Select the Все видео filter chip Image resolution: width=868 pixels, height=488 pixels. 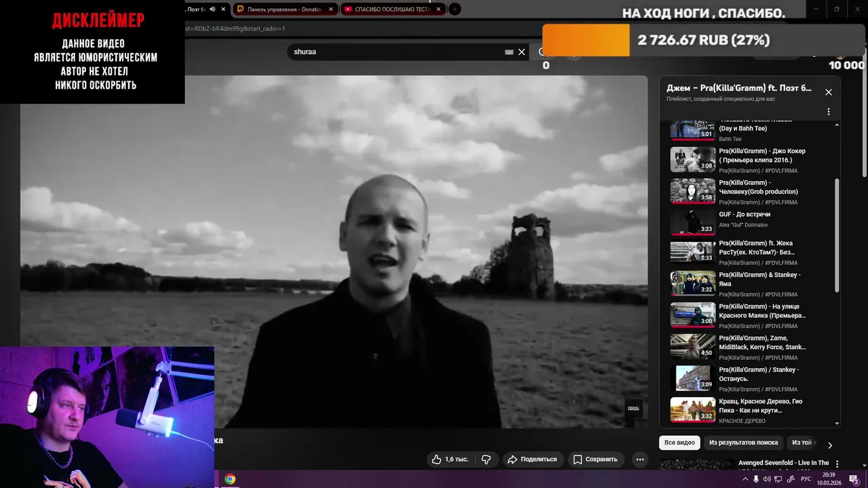pos(679,443)
